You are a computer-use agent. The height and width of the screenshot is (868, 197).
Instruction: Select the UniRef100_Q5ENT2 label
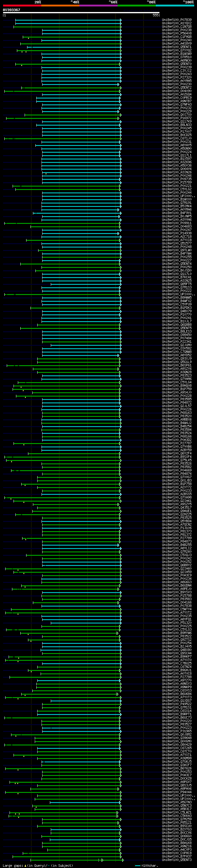(177, 88)
